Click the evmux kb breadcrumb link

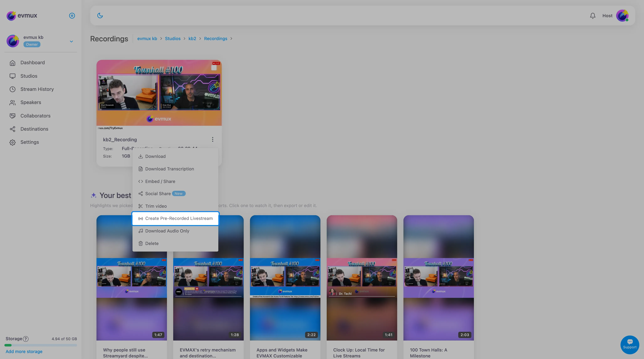click(147, 39)
